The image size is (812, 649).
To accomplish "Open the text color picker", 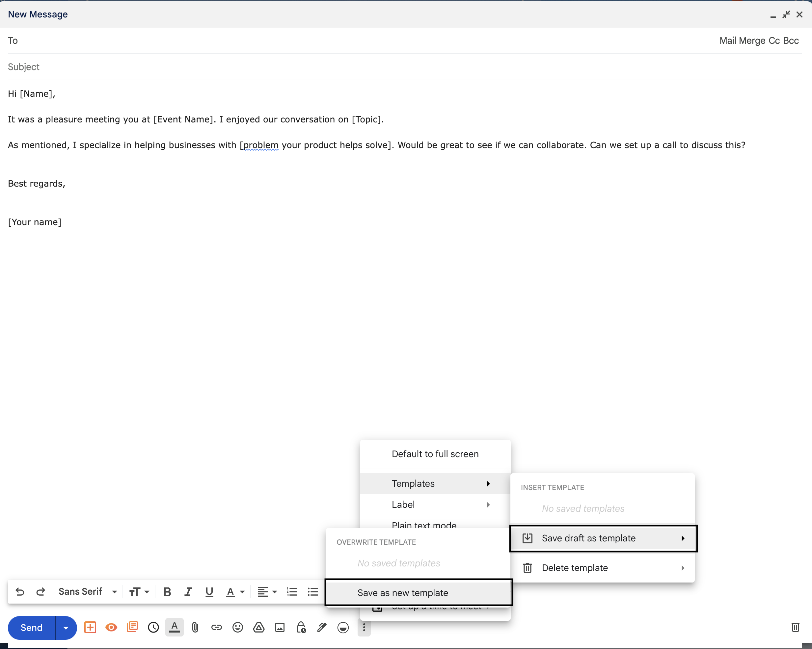I will click(x=235, y=592).
